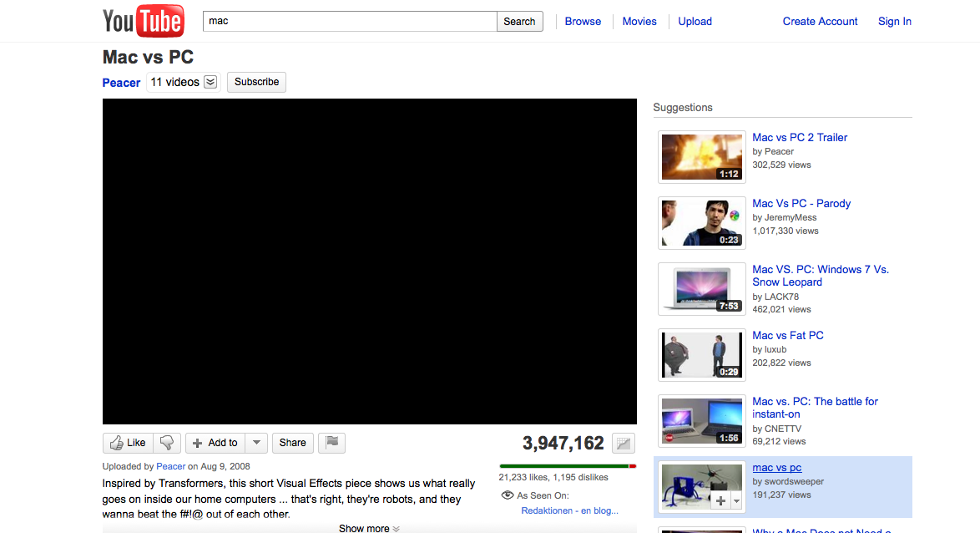Open Mac Vs PC - Parody thumbnail
Image resolution: width=980 pixels, height=533 pixels.
(x=702, y=223)
